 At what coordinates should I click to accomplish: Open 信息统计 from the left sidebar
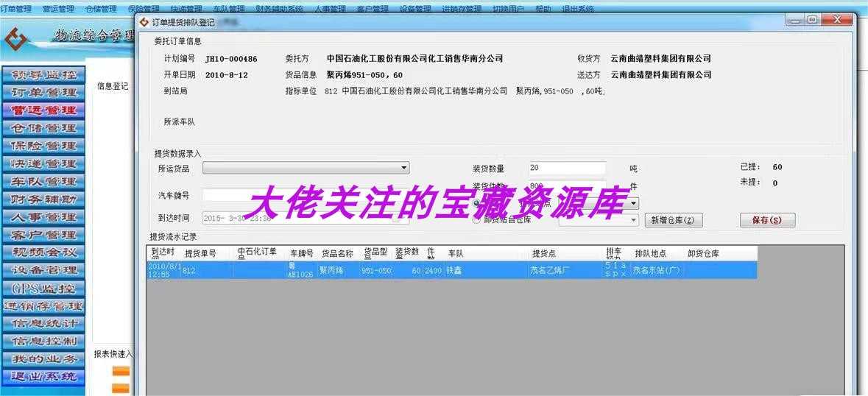(x=43, y=324)
